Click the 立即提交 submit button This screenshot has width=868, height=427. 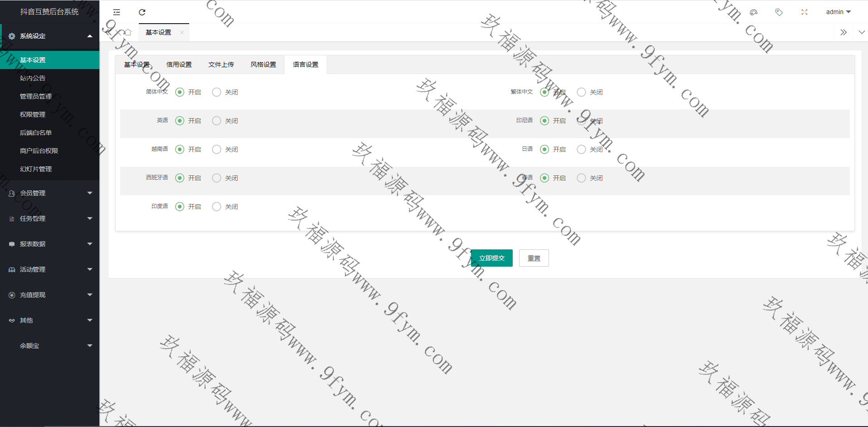click(x=491, y=258)
